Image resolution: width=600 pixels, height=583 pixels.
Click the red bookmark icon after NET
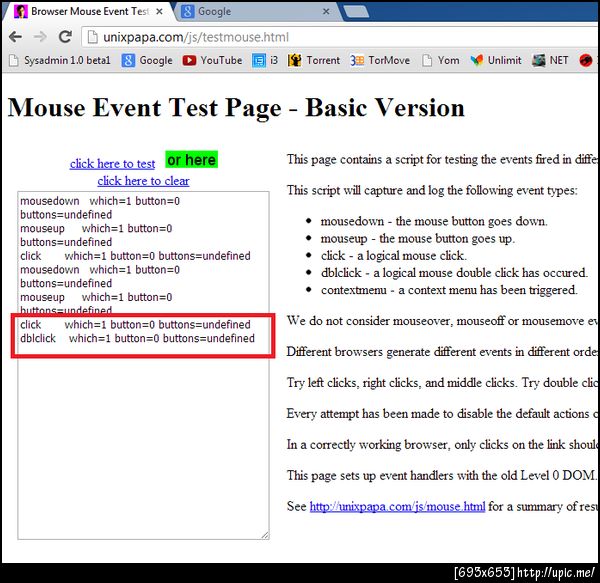(585, 60)
